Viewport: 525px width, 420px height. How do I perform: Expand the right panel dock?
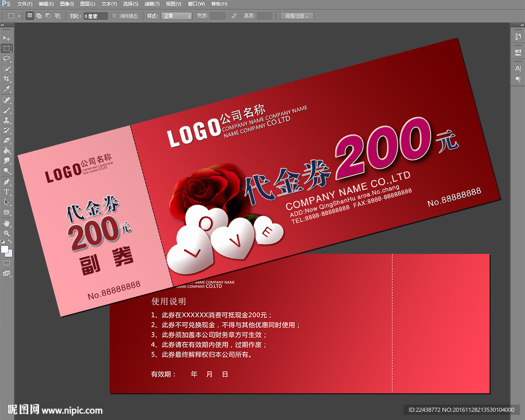tap(522, 25)
